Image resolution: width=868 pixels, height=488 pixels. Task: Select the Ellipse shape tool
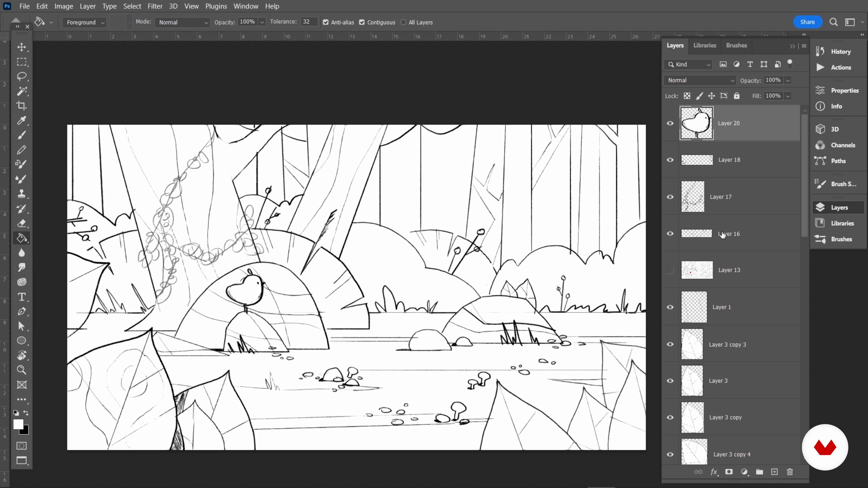(x=22, y=341)
